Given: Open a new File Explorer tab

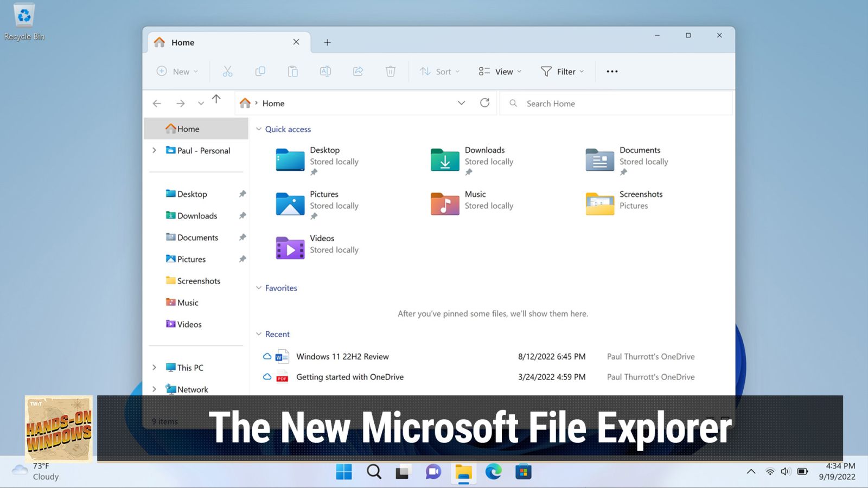Looking at the screenshot, I should pos(327,42).
